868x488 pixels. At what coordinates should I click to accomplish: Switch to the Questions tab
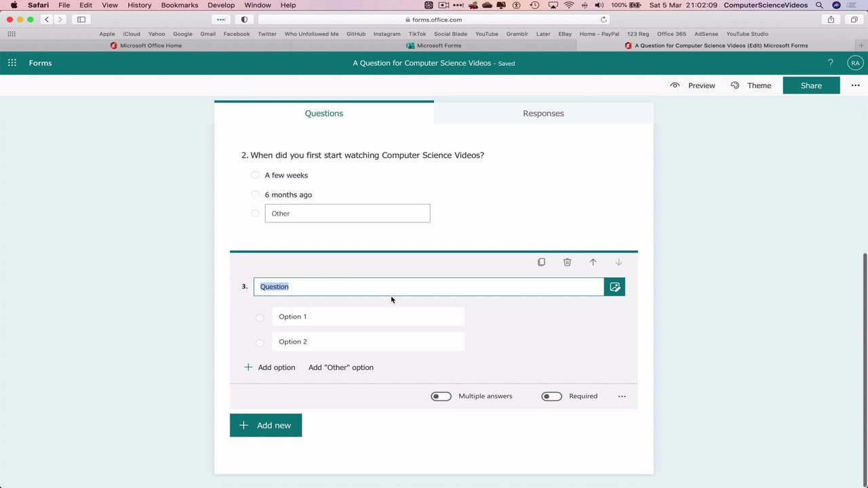324,113
